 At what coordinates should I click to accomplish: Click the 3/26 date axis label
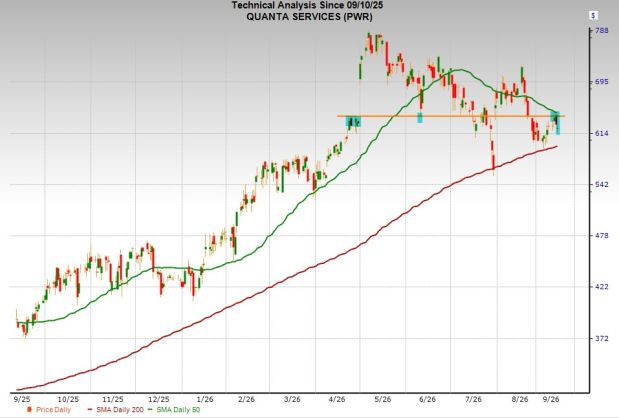(292, 399)
